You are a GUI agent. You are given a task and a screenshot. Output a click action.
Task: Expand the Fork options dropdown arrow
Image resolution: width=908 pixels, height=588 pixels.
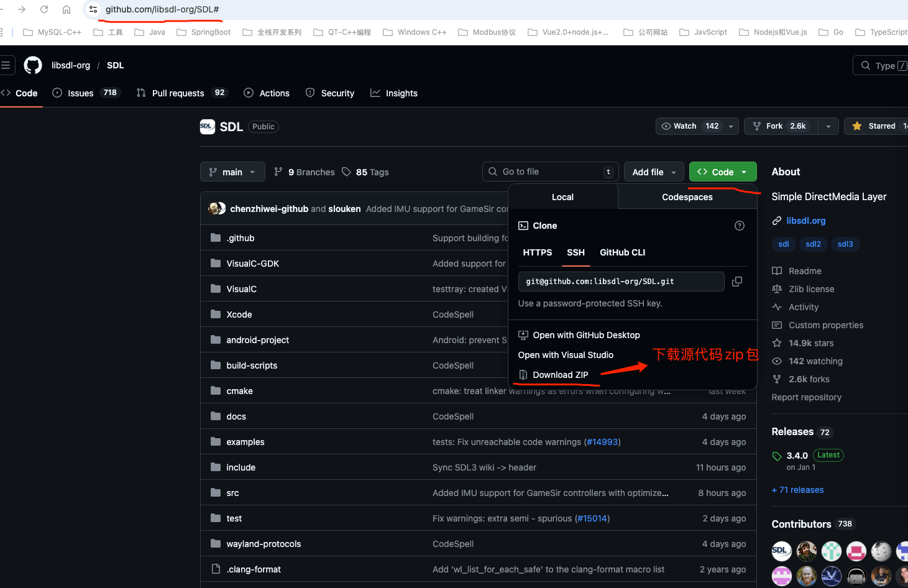point(828,126)
